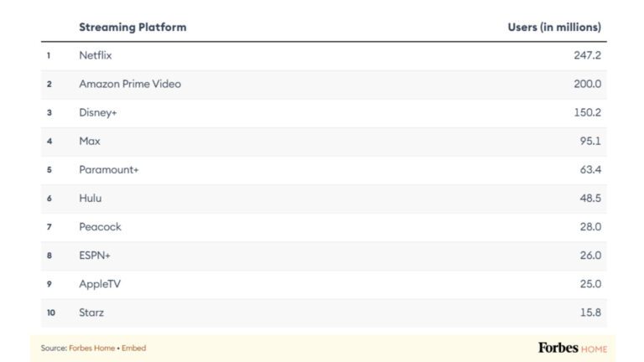Select the Paramount+ platform name
Viewport: 644px width, 362px height.
(109, 169)
